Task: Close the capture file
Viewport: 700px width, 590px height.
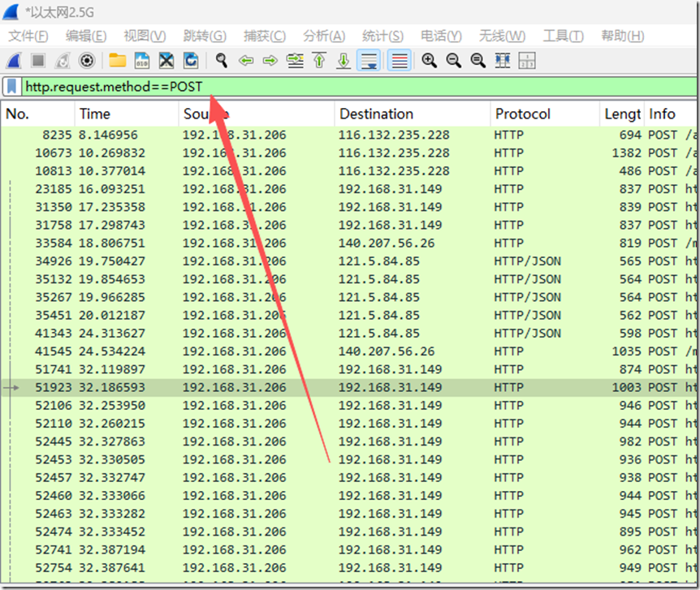Action: click(166, 60)
